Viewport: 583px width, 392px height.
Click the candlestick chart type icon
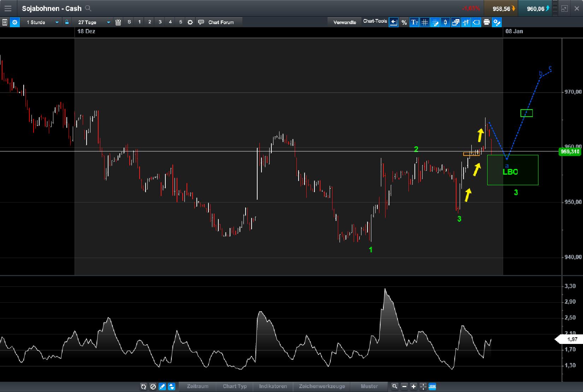tap(445, 22)
